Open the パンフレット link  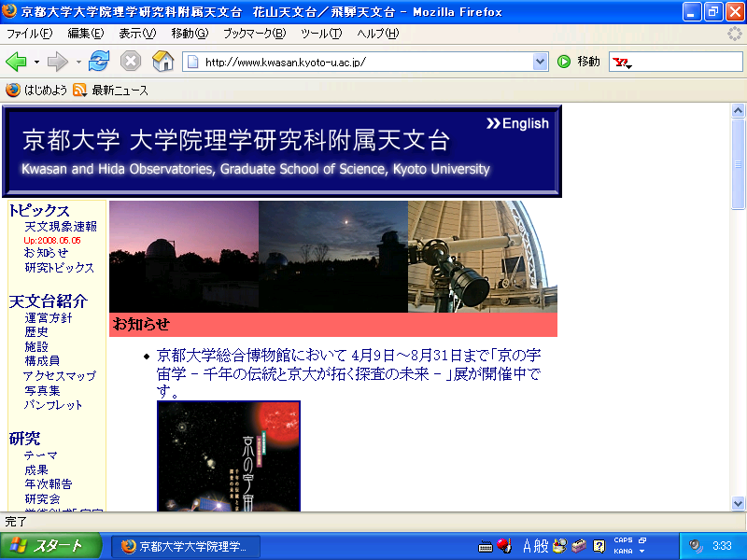(53, 405)
